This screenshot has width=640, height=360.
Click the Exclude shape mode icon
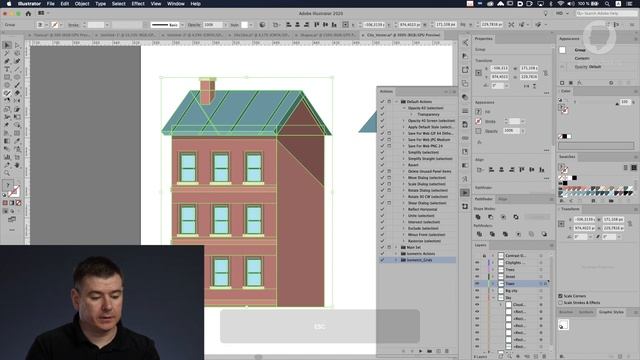click(516, 217)
